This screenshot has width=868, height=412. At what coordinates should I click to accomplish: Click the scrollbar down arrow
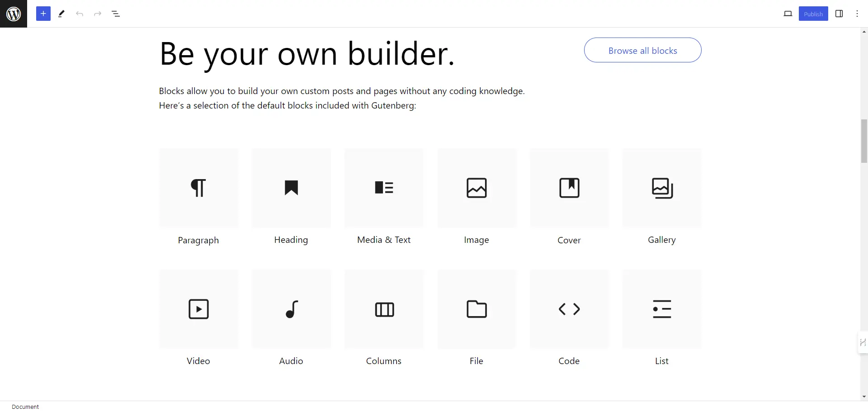[x=864, y=397]
